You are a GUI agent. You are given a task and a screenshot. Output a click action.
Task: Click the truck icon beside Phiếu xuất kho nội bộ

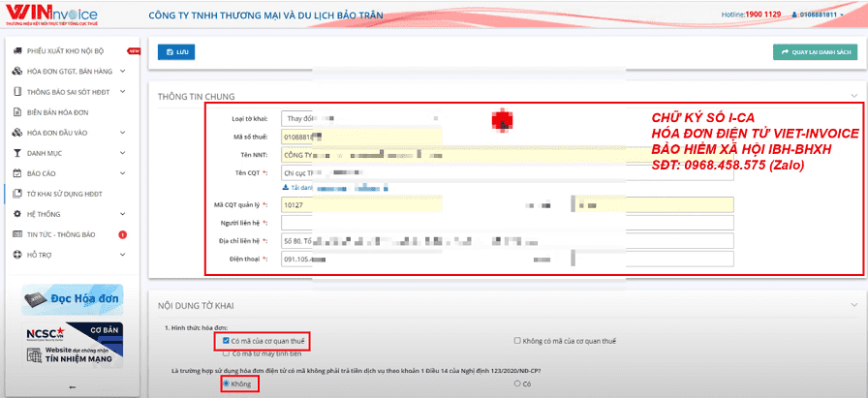click(17, 51)
